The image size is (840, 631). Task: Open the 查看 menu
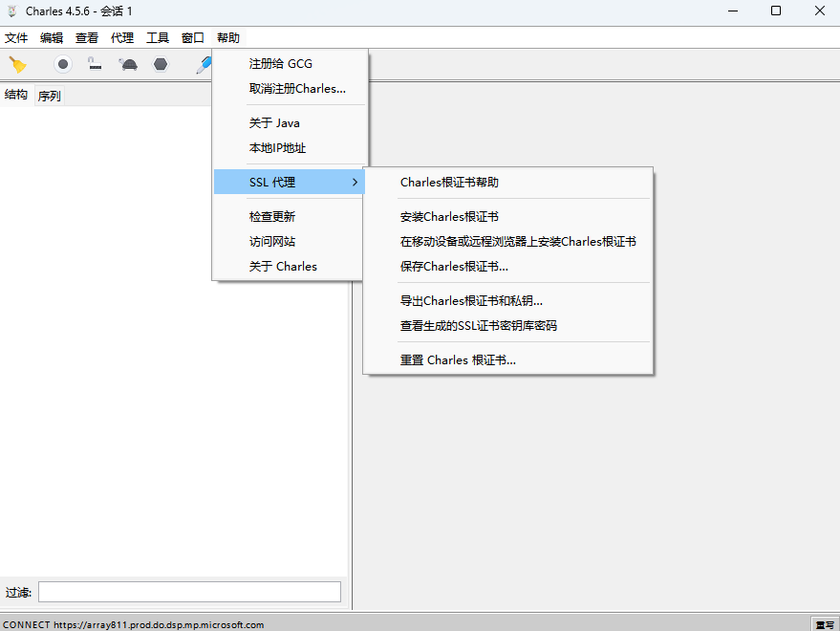point(87,38)
